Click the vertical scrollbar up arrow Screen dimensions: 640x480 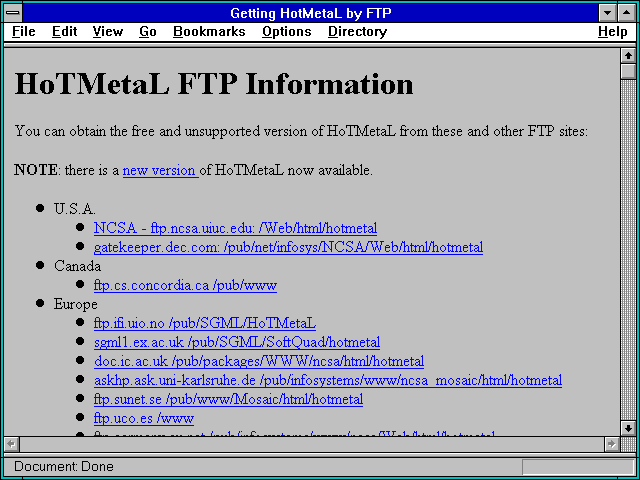[x=628, y=56]
